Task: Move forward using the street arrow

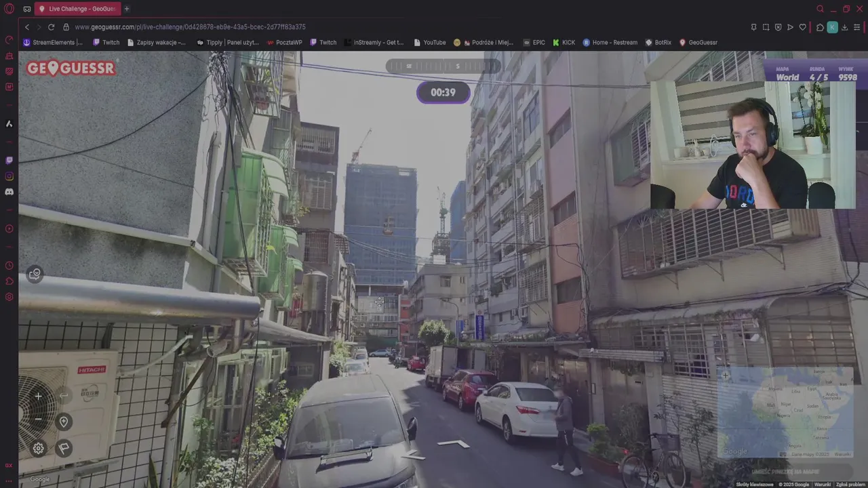Action: (453, 444)
